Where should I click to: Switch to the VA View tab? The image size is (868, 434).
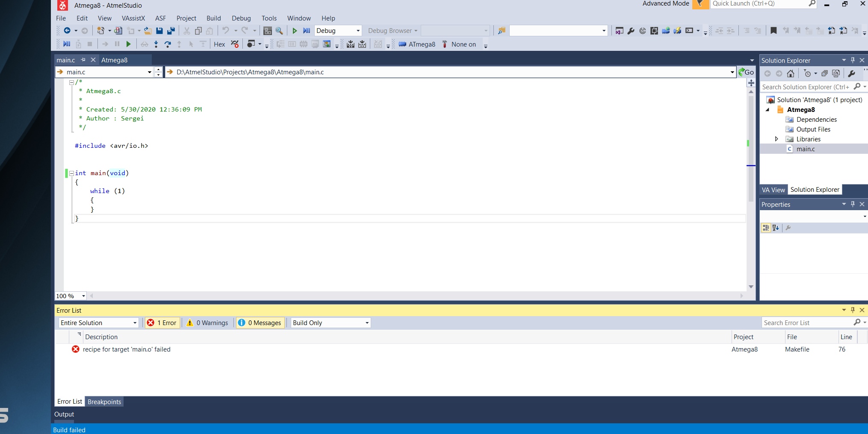774,190
